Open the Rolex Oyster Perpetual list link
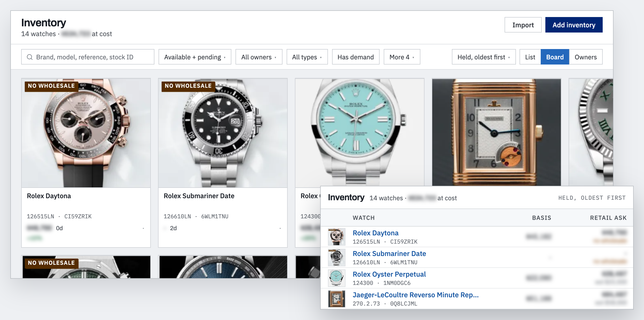Screen dimensions: 644x320 point(389,274)
